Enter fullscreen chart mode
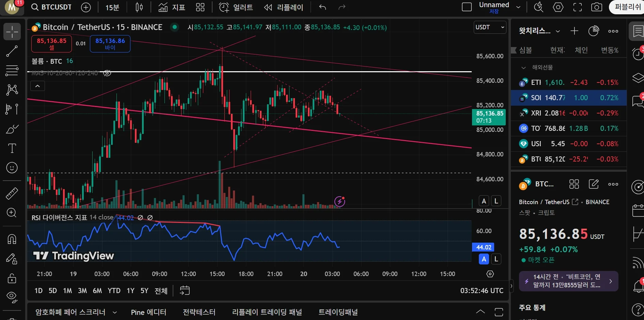Viewport: 644px width, 320px height. (578, 7)
